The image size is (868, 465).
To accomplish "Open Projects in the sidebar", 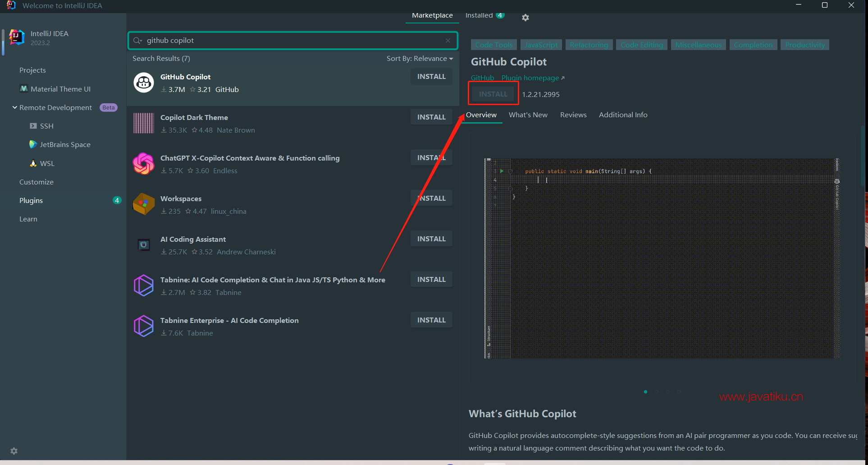I will coord(32,70).
